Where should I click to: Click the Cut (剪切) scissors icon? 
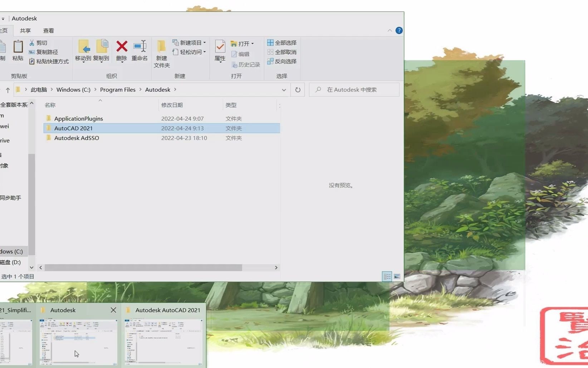coord(32,43)
